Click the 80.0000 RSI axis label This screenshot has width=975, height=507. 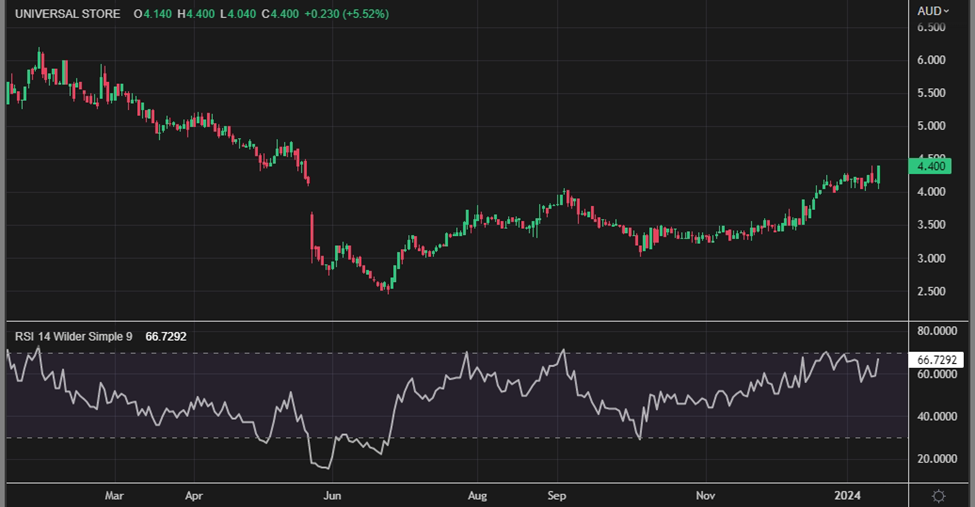[937, 331]
